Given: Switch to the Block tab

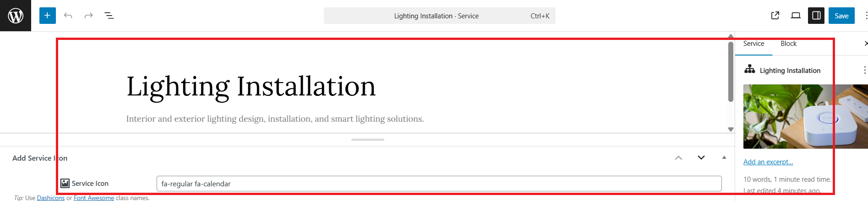Looking at the screenshot, I should point(788,44).
